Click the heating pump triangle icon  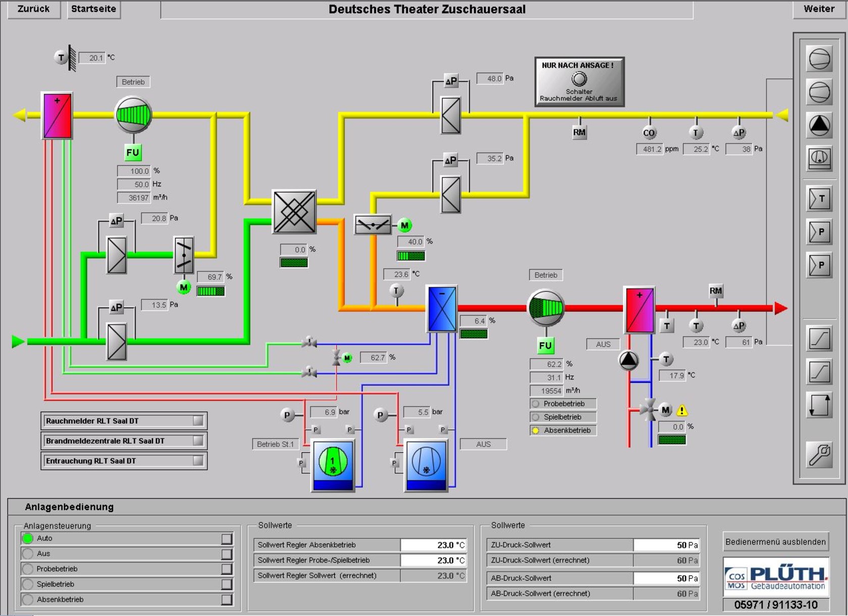click(628, 360)
